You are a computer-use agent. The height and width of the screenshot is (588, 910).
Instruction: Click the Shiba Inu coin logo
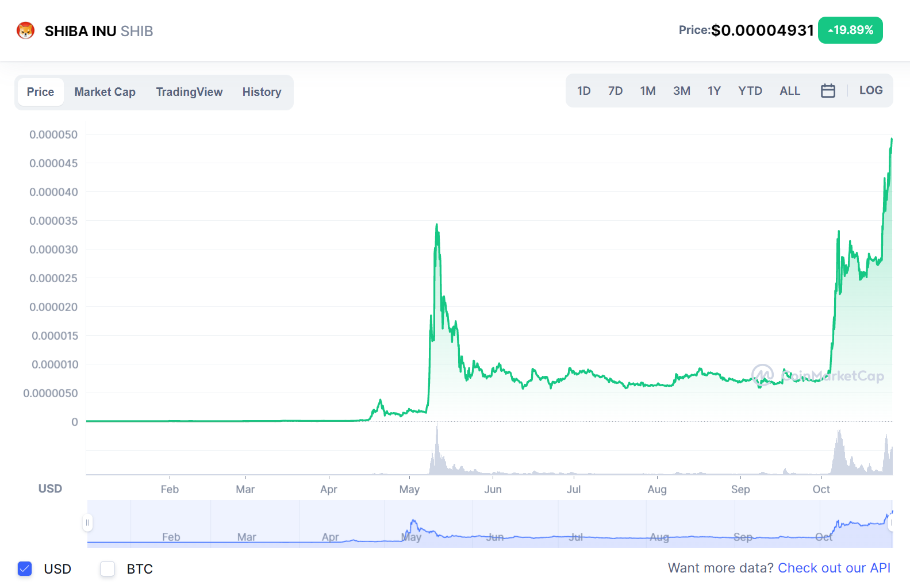[25, 30]
